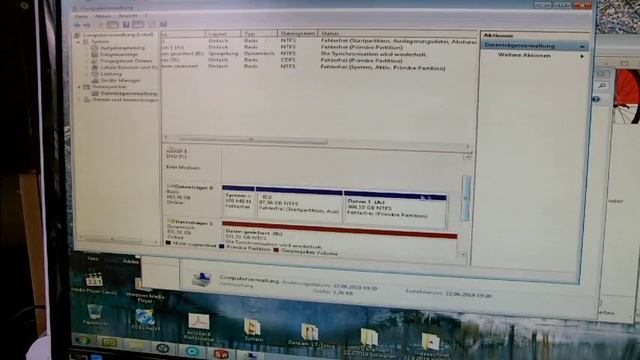Image resolution: width=640 pixels, height=360 pixels.
Task: Open Geräte-Manager in the tree
Action: coord(120,80)
